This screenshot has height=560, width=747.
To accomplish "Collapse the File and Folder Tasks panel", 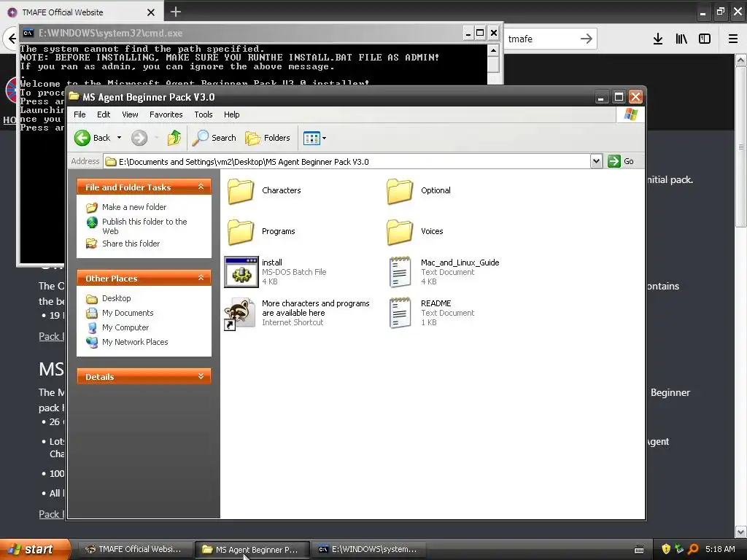I will click(x=201, y=187).
